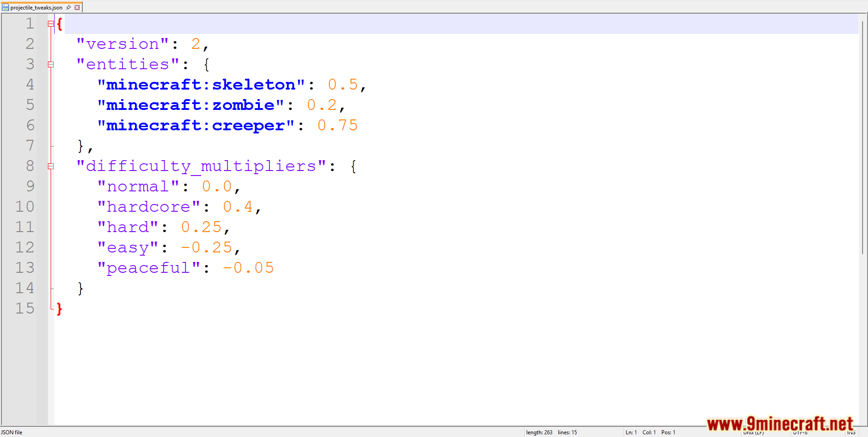The image size is (868, 437).
Task: Click line number 5 in the margin
Action: 30,105
